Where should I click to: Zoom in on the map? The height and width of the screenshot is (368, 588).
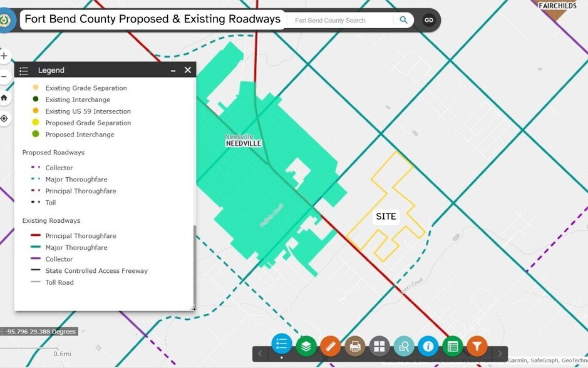tap(4, 56)
